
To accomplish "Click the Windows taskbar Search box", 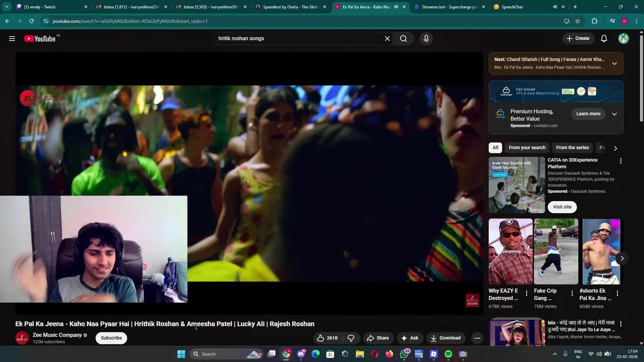I will [226, 354].
